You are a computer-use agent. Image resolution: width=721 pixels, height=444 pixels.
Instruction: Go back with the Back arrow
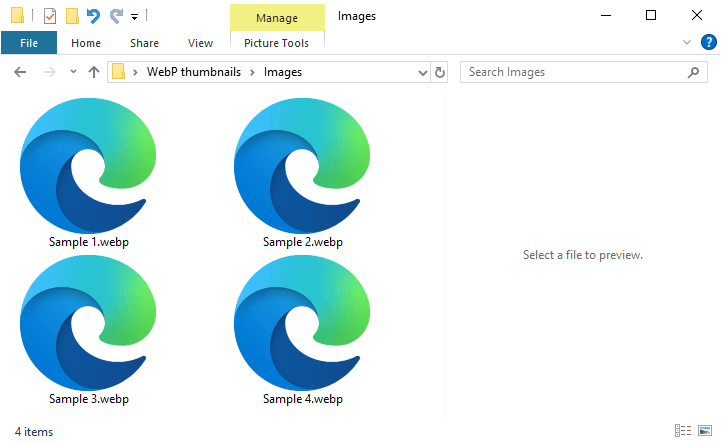(x=20, y=72)
